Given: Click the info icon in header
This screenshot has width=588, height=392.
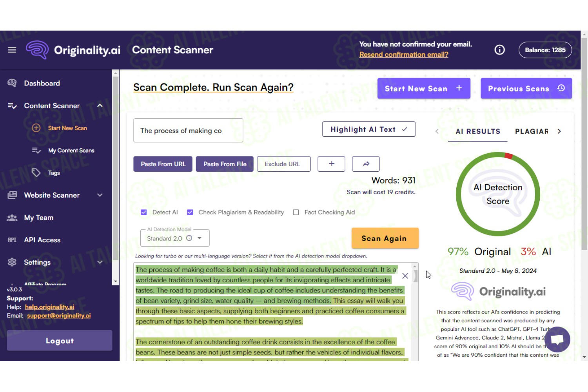Looking at the screenshot, I should point(499,50).
